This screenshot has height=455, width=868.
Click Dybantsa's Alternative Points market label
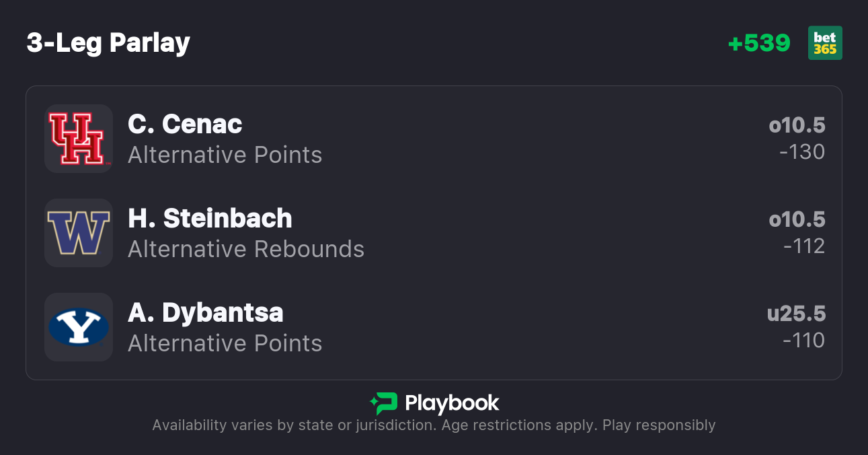click(x=225, y=344)
